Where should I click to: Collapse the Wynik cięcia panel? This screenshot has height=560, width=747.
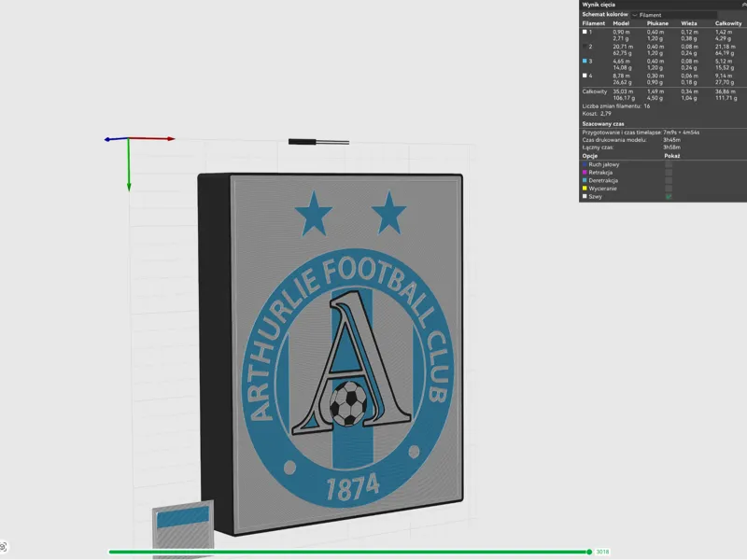743,5
